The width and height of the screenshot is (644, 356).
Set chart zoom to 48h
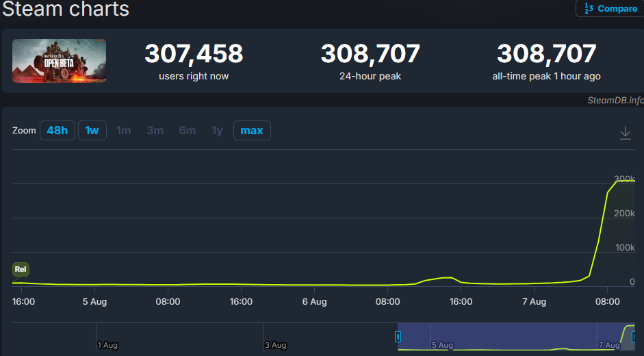pos(57,130)
